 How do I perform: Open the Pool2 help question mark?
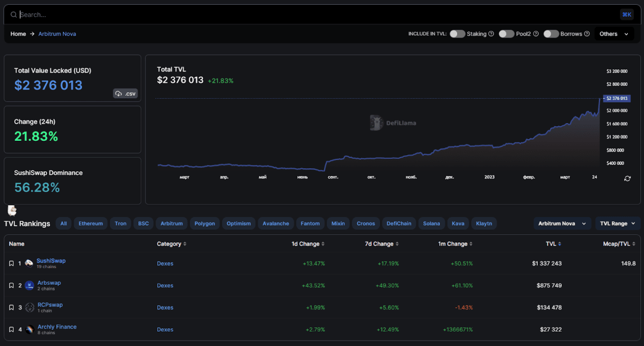pyautogui.click(x=536, y=34)
